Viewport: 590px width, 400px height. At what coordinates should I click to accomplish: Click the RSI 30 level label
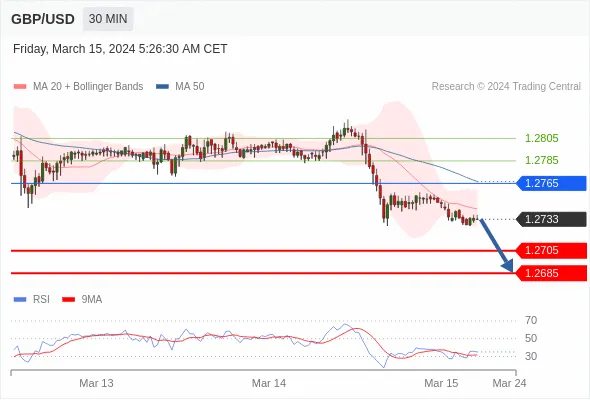tap(531, 356)
